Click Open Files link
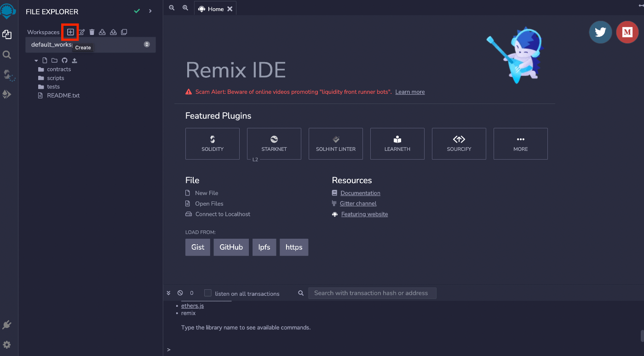Image resolution: width=644 pixels, height=356 pixels. (x=209, y=204)
